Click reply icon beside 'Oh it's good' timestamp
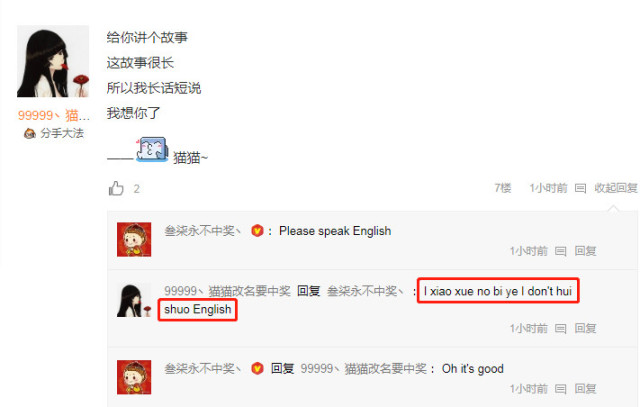The height and width of the screenshot is (407, 640). (561, 389)
